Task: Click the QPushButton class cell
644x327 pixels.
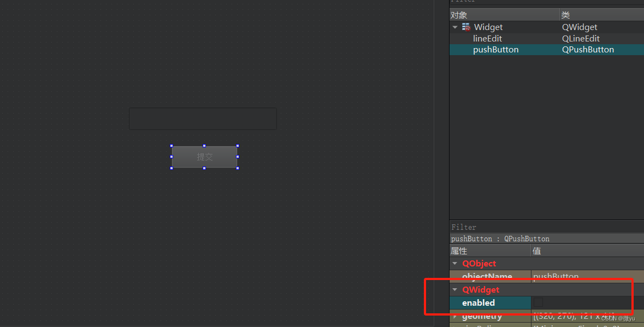Action: 588,50
